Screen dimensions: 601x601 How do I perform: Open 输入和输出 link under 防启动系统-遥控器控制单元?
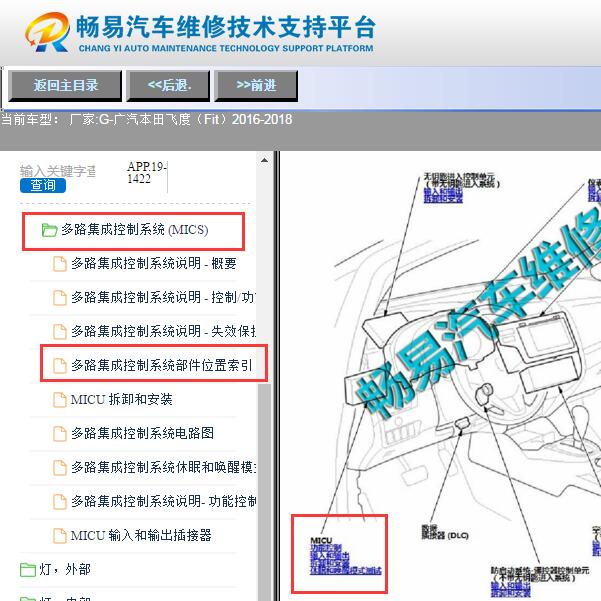click(x=511, y=586)
